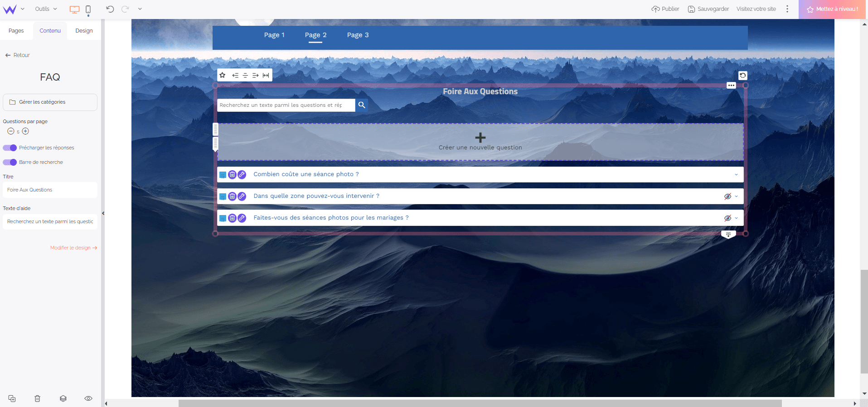This screenshot has width=868, height=407.
Task: Increase questions per page with plus stepper
Action: [26, 131]
